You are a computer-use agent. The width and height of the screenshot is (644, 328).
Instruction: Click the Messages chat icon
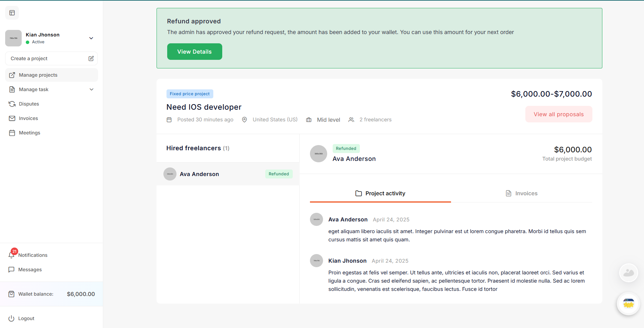(12, 270)
